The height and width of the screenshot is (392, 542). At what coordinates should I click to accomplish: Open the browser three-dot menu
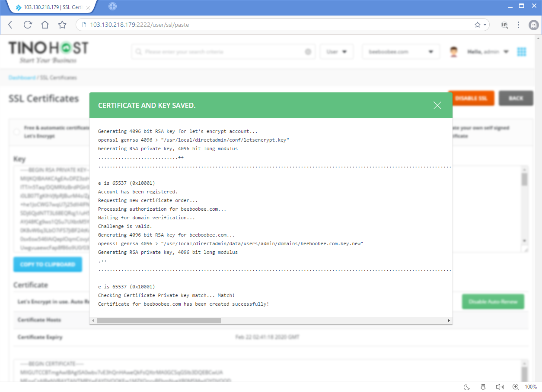tap(519, 25)
